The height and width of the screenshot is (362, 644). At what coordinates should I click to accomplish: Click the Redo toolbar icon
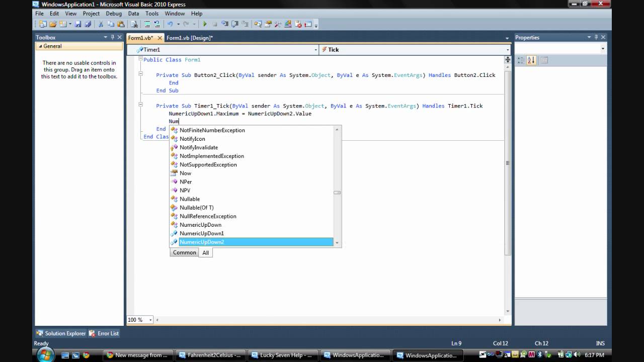coord(186,24)
